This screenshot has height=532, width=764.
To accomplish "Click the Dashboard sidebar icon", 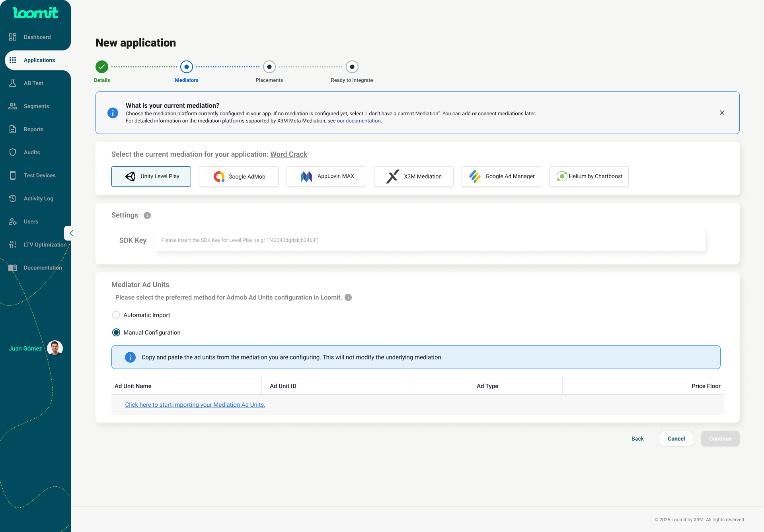I will [13, 37].
